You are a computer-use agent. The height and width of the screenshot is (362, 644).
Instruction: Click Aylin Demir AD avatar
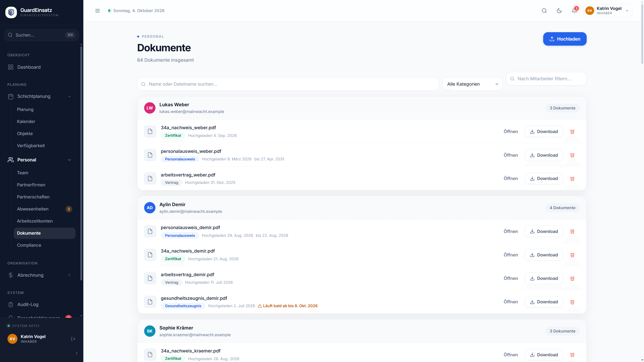150,208
